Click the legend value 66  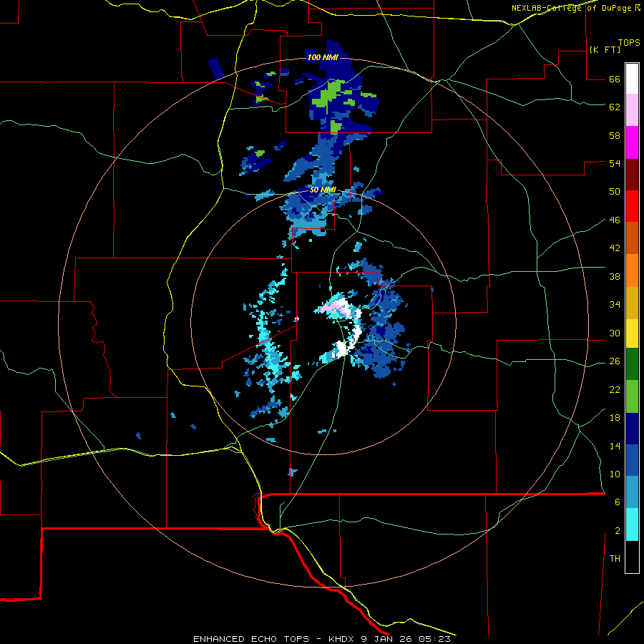click(615, 79)
